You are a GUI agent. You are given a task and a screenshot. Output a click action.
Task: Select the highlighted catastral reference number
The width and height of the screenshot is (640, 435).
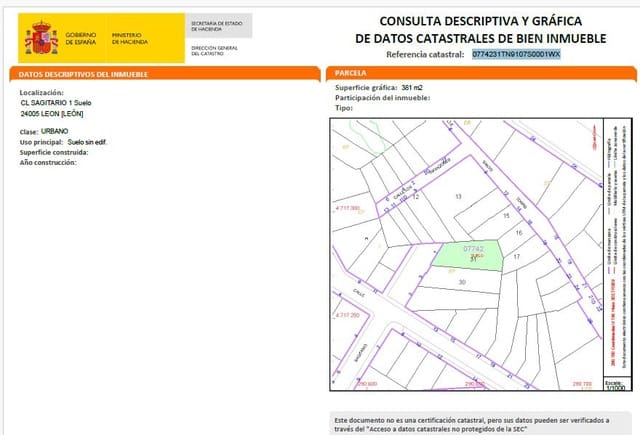tap(516, 54)
